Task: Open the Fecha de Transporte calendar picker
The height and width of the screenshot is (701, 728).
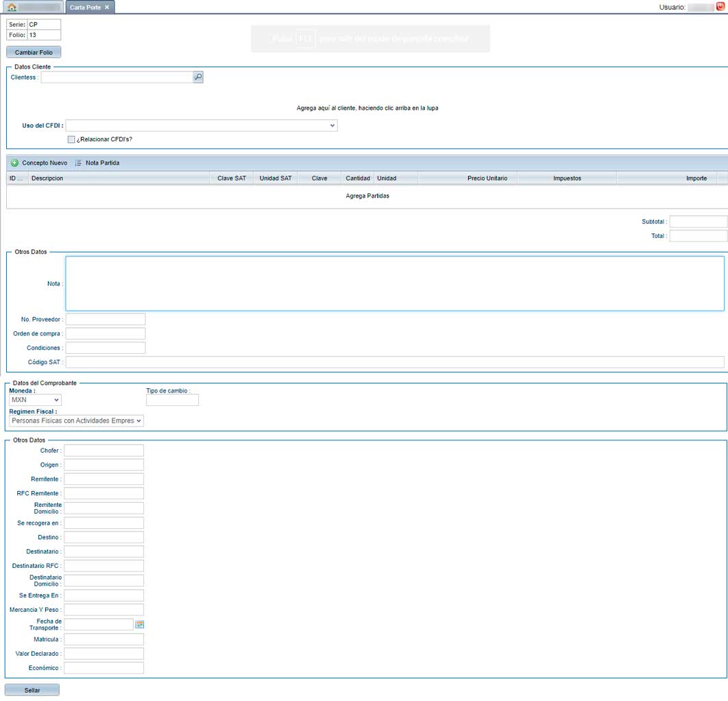Action: (140, 624)
